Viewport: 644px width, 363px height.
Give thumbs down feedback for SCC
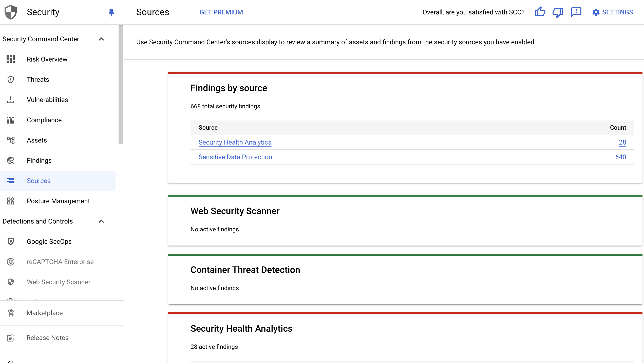coord(558,12)
